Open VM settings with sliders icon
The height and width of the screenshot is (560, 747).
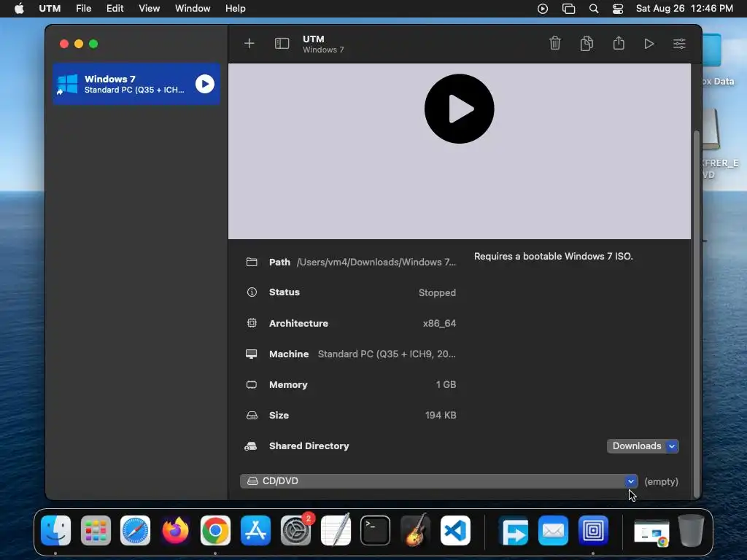679,44
